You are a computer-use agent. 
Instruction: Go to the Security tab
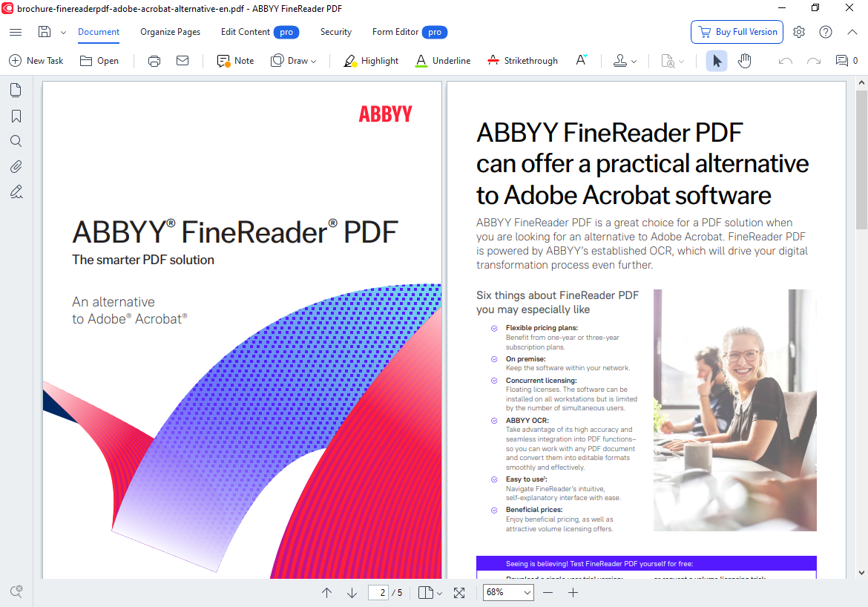coord(335,32)
